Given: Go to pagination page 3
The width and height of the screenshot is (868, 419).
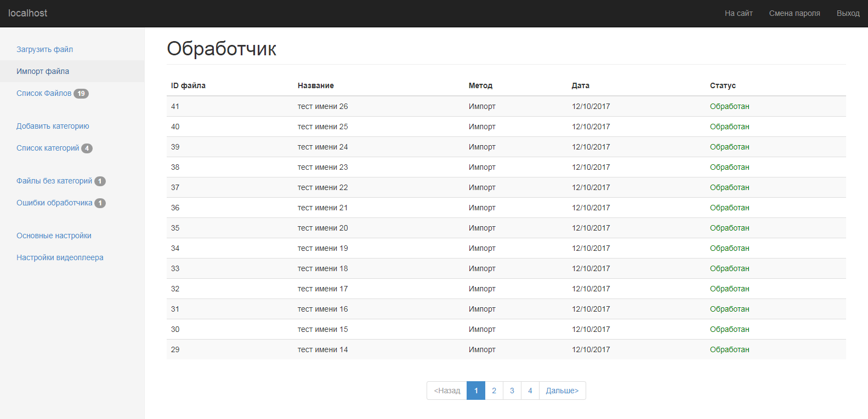Looking at the screenshot, I should [512, 391].
